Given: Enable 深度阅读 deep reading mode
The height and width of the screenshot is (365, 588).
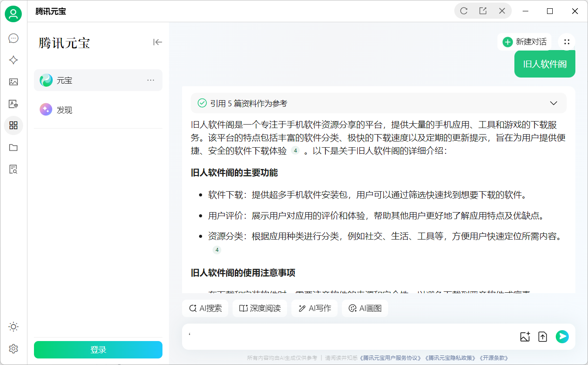Looking at the screenshot, I should [x=260, y=308].
